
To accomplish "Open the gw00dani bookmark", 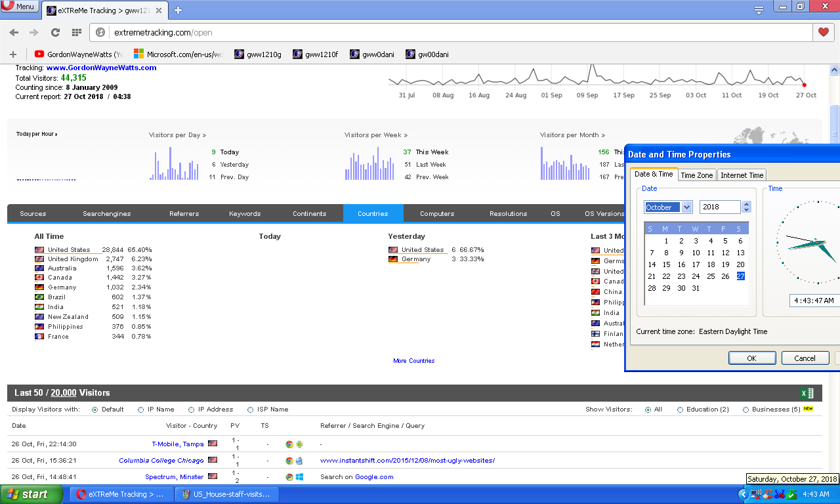I will [x=428, y=54].
